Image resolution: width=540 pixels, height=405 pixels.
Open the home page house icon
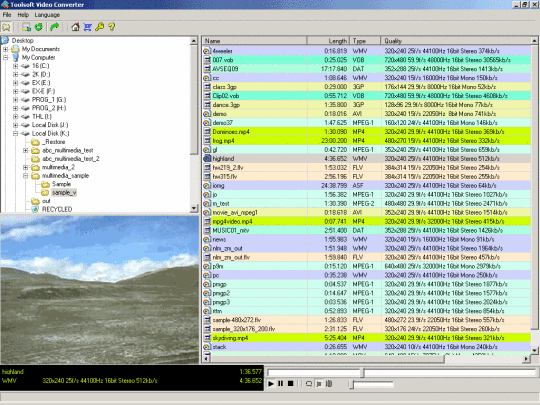point(75,27)
